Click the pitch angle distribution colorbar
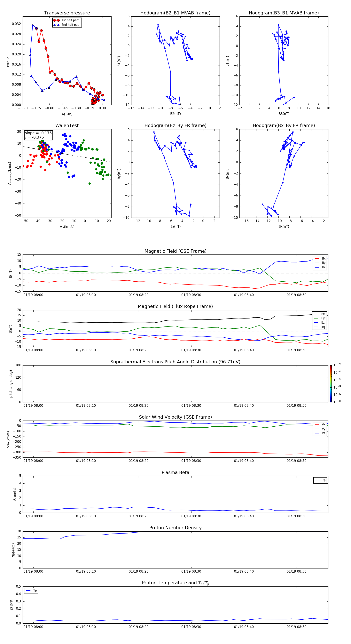Screen dimensions: 351x644 coord(331,384)
